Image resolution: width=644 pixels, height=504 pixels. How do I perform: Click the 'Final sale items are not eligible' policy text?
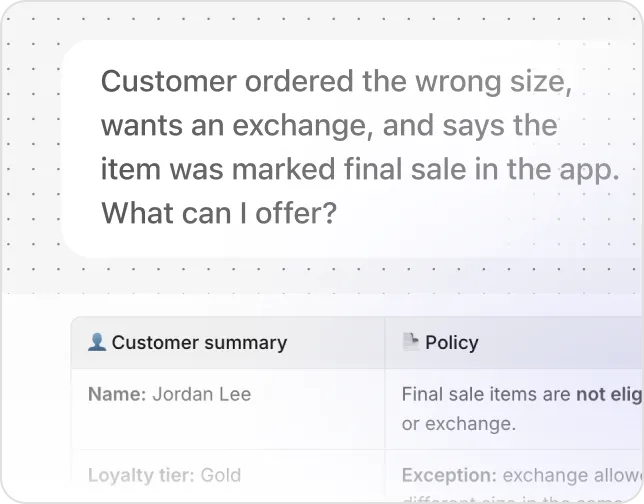pyautogui.click(x=522, y=394)
